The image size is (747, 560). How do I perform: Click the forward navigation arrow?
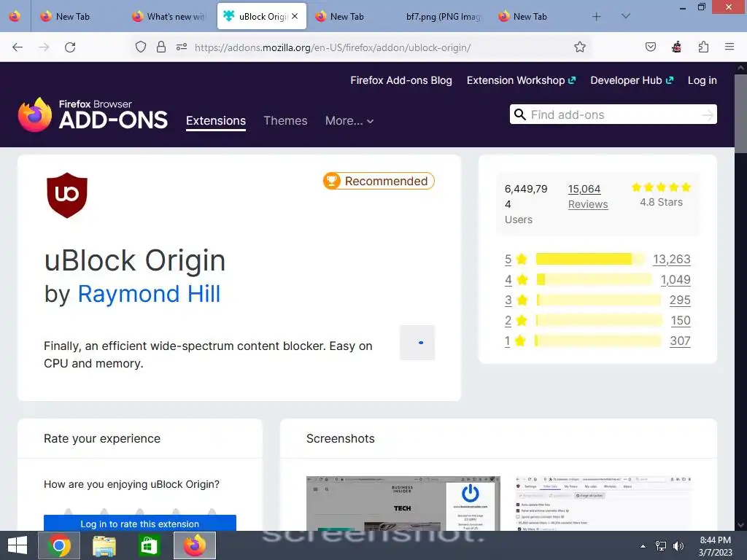point(44,47)
